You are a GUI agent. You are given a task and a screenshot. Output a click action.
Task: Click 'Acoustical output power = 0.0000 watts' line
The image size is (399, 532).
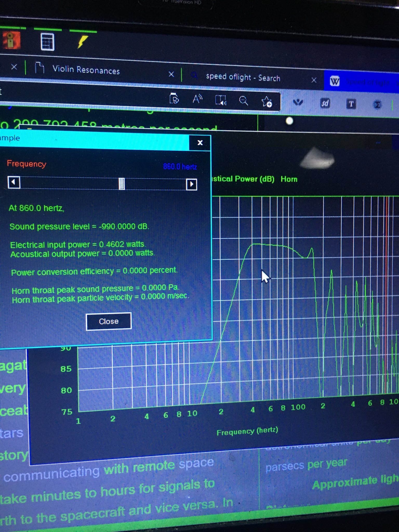(82, 254)
